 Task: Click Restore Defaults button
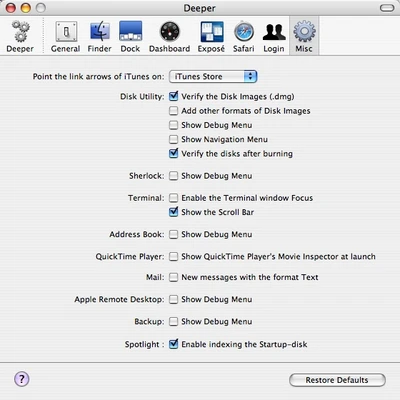point(337,380)
